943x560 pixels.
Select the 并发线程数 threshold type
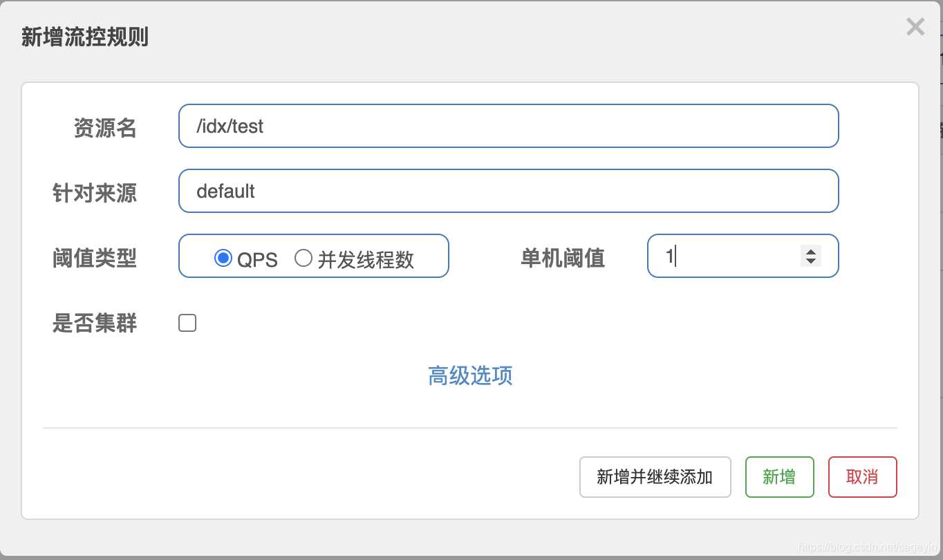click(x=304, y=259)
